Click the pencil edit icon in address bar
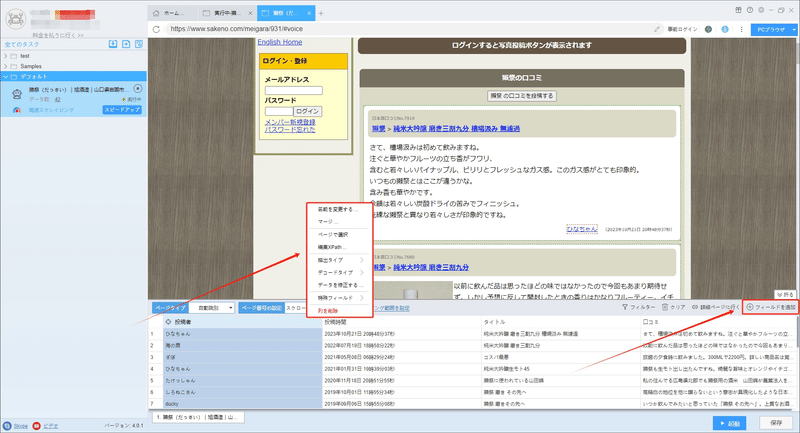800x433 pixels. pos(657,30)
